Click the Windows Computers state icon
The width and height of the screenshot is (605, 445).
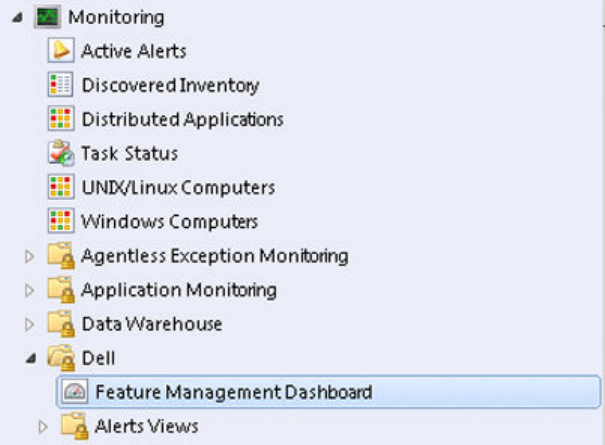[x=61, y=221]
